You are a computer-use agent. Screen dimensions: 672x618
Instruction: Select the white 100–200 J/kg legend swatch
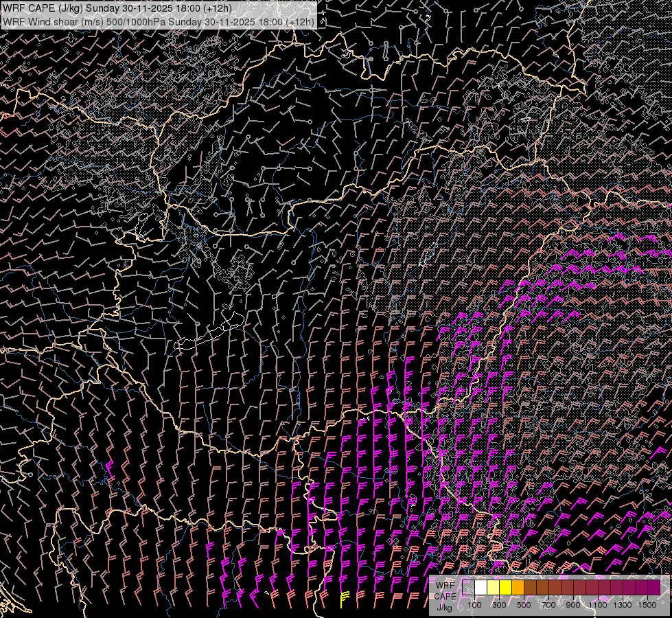click(x=481, y=588)
